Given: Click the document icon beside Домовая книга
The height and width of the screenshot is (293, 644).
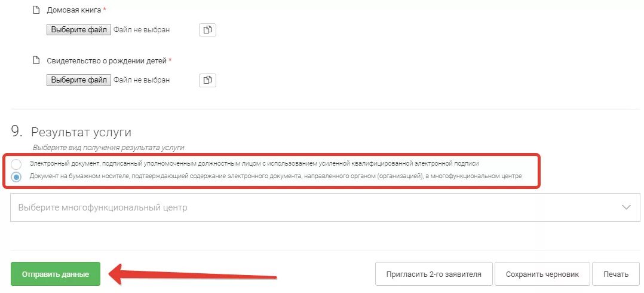Looking at the screenshot, I should (36, 10).
